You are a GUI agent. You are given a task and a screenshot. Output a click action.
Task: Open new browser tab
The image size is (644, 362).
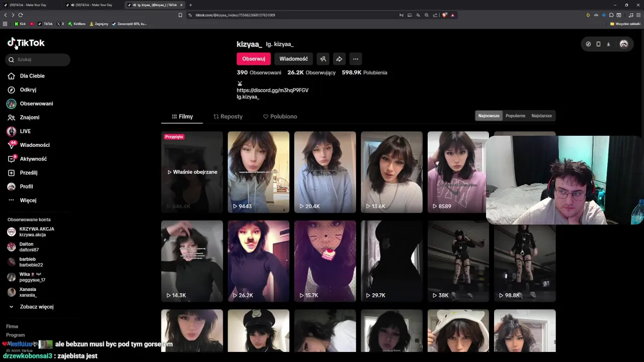190,5
